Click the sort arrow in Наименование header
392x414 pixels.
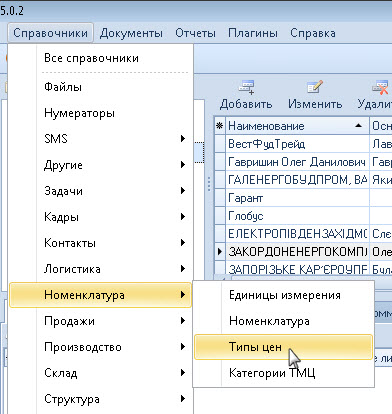358,126
